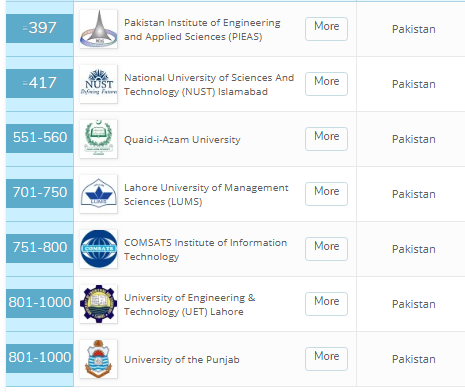
Task: Click More button for PIEAS
Action: pos(326,29)
